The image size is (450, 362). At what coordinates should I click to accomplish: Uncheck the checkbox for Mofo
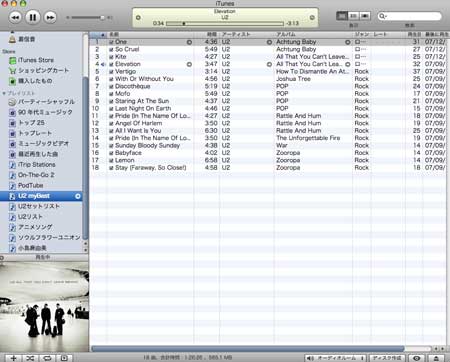coord(111,94)
